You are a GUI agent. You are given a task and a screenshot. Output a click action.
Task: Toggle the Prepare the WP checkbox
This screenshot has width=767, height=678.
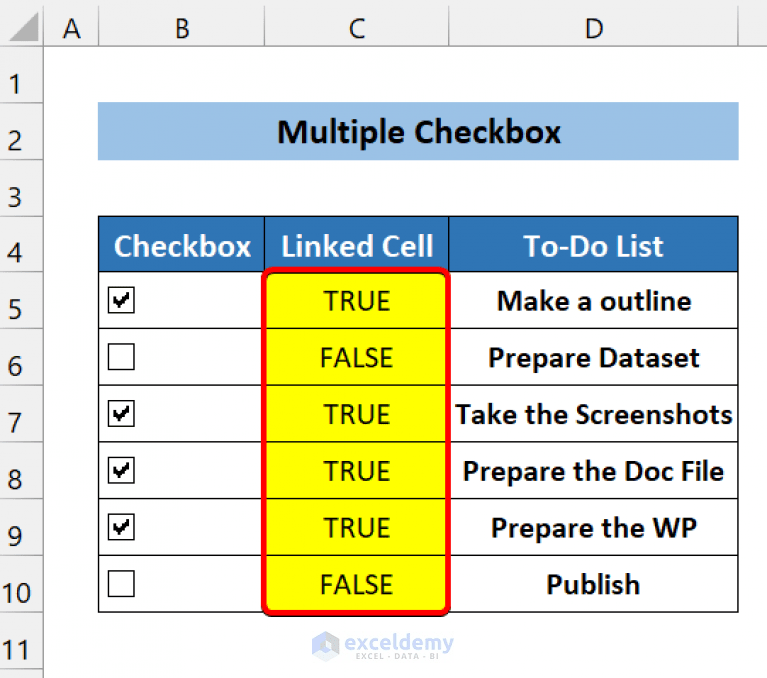[121, 527]
